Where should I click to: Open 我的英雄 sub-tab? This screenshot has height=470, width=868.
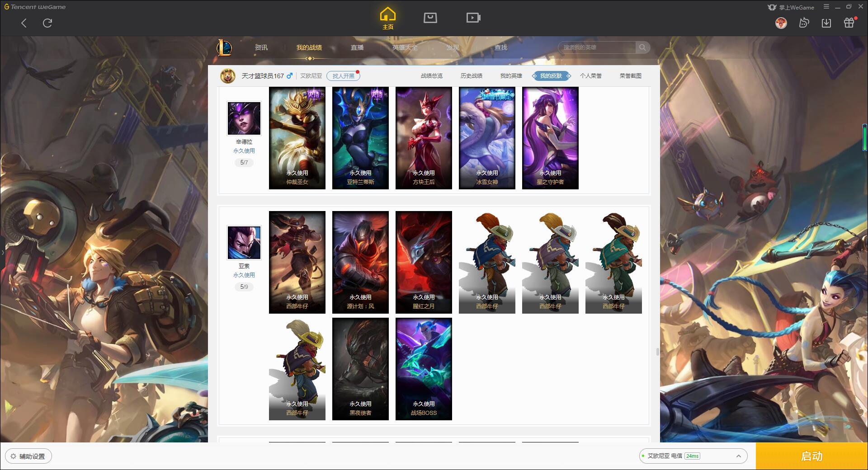click(x=511, y=76)
